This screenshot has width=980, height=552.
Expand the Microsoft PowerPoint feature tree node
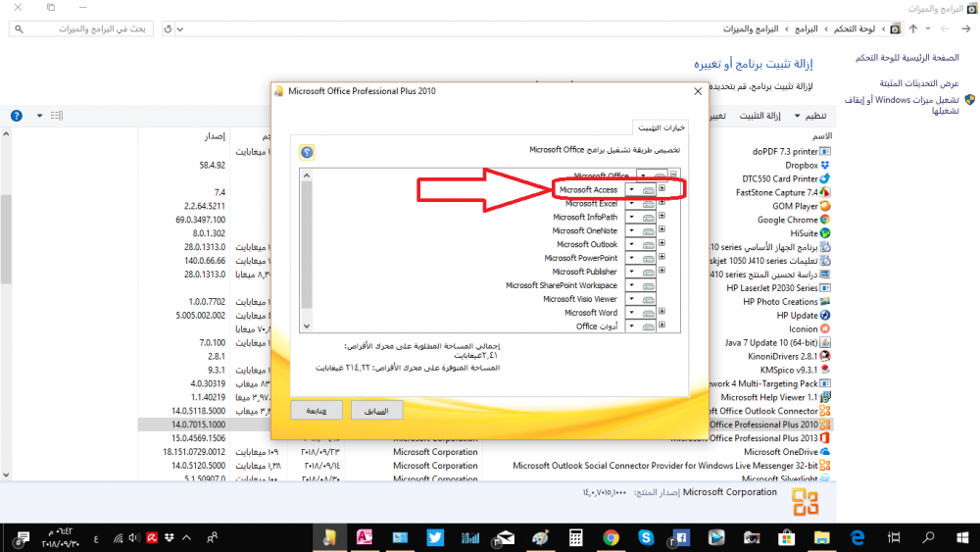[662, 258]
